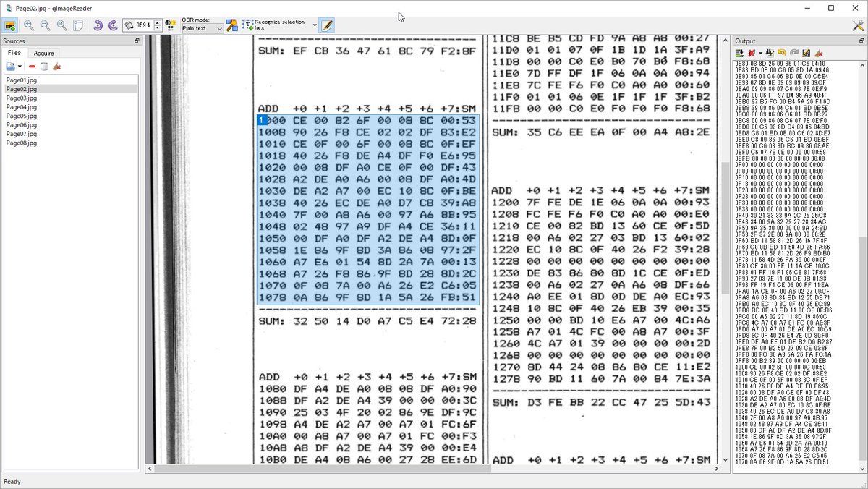The width and height of the screenshot is (868, 489).
Task: Click the output append mode icon
Action: 739,53
